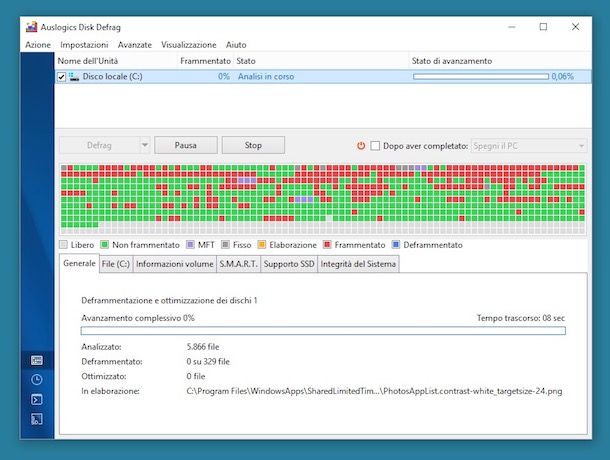Switch to the File (C:) tab

[x=116, y=264]
